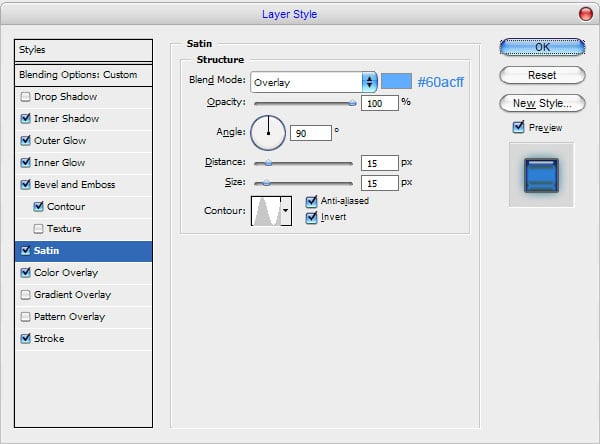Image resolution: width=600 pixels, height=444 pixels.
Task: Click the blue satin color swatch
Action: pyautogui.click(x=396, y=82)
